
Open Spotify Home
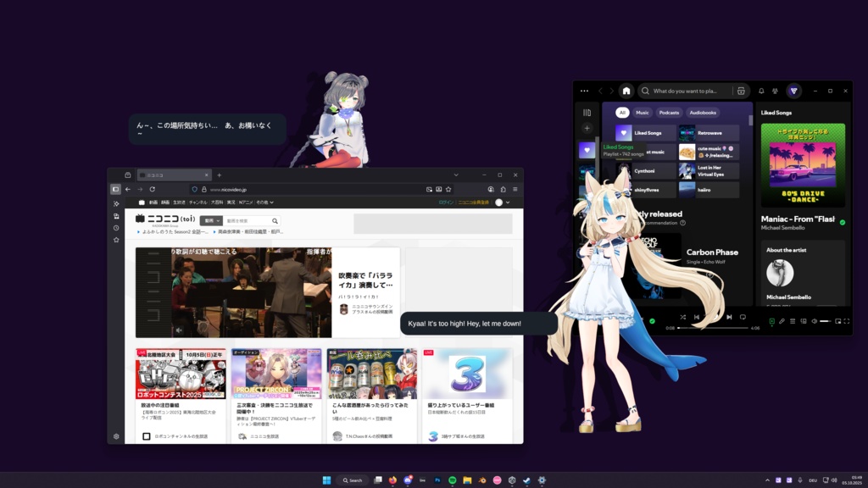coord(627,91)
